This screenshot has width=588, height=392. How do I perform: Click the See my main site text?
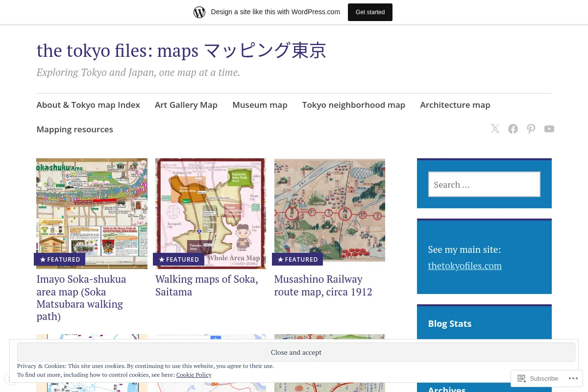pos(465,249)
